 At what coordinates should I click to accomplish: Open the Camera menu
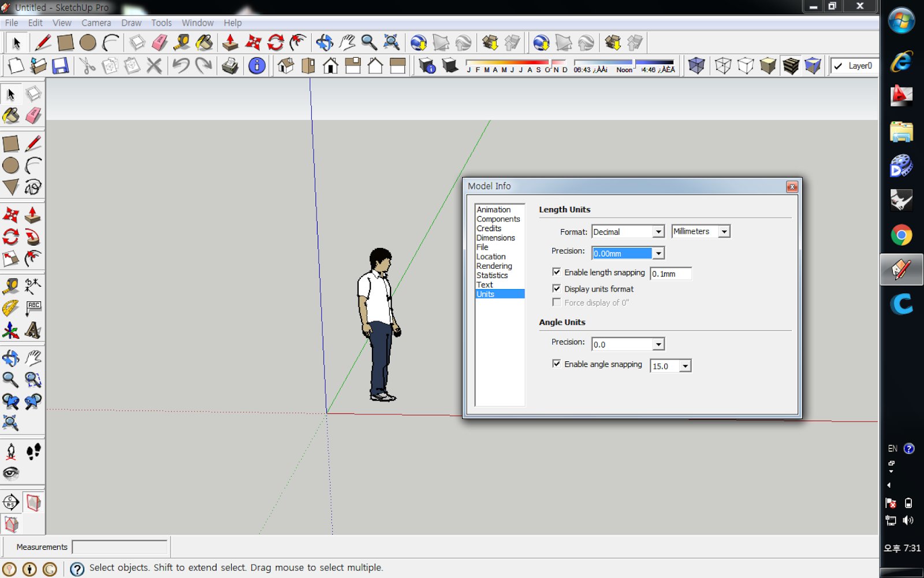tap(96, 23)
